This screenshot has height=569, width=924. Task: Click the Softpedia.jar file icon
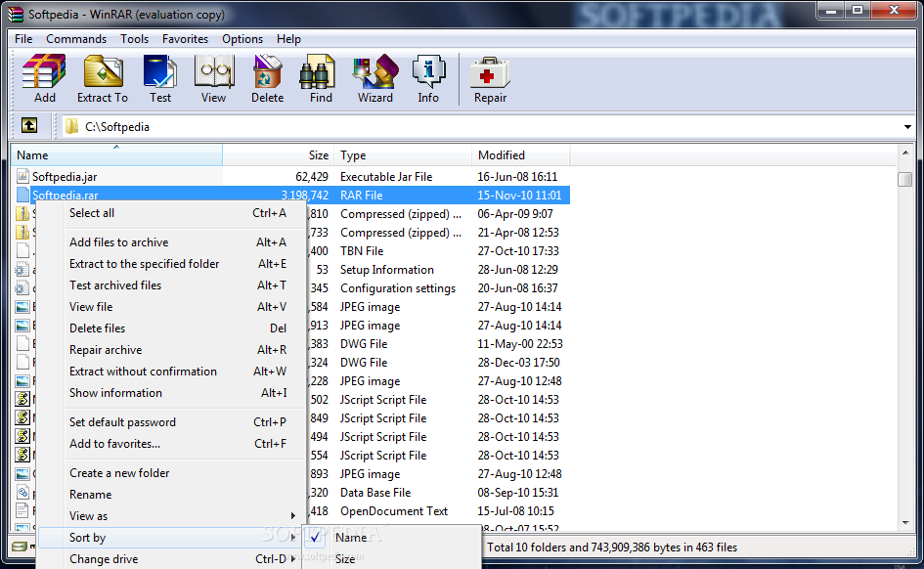click(x=22, y=176)
